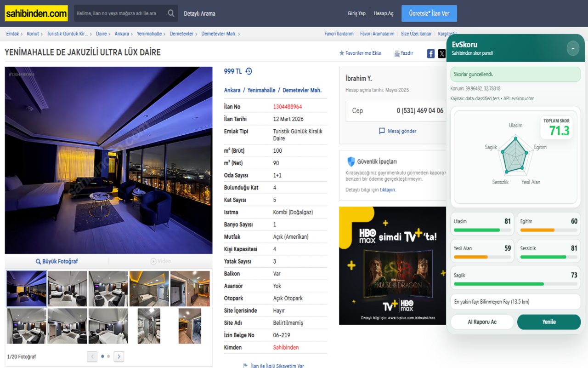
Task: Click inside the search input field
Action: click(x=120, y=13)
